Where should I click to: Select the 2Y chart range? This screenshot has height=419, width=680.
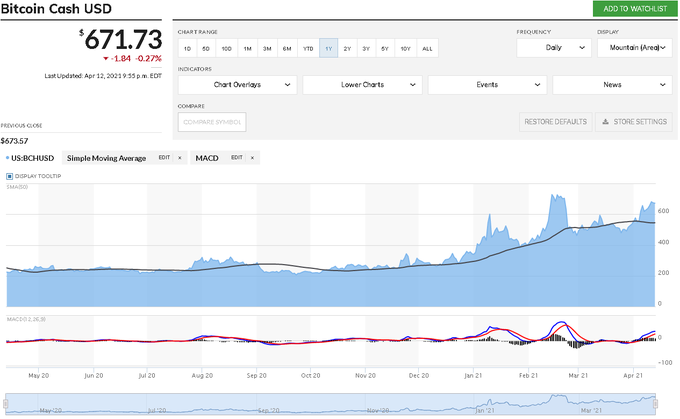click(347, 49)
